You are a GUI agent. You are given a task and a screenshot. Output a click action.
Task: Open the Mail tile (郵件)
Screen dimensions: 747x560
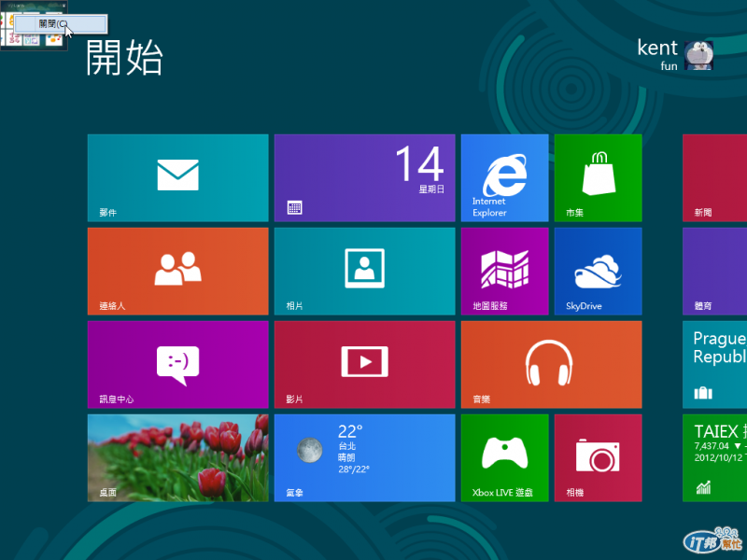pos(177,177)
